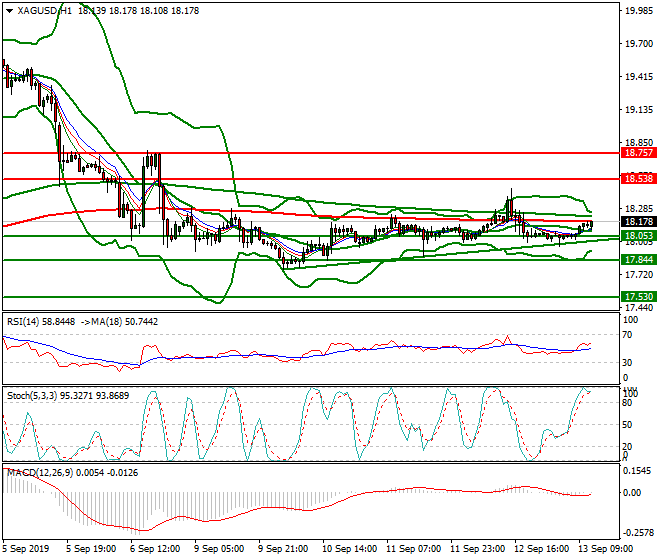Select the red 18.757 price level label
660x560 pixels.
[x=639, y=153]
